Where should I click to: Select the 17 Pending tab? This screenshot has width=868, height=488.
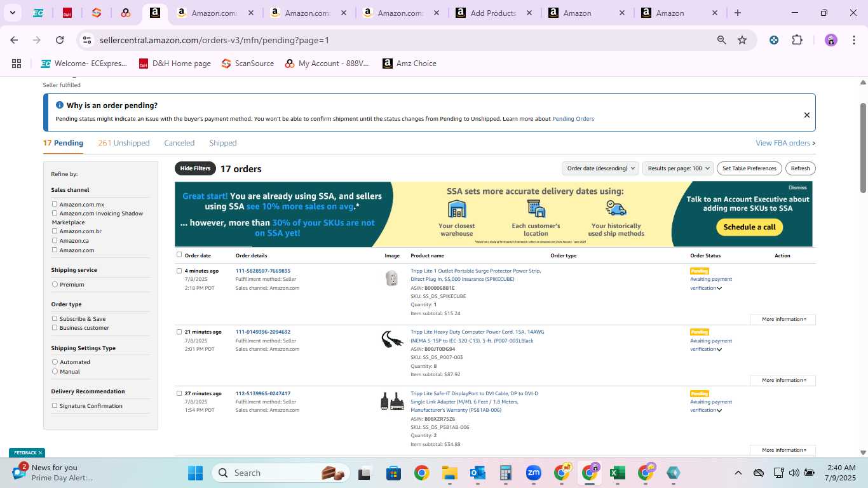[63, 143]
